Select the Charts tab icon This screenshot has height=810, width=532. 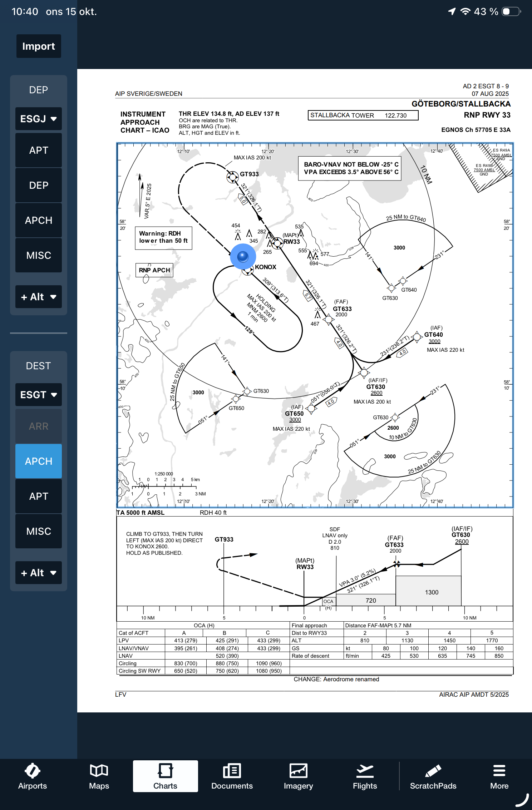[x=165, y=776]
